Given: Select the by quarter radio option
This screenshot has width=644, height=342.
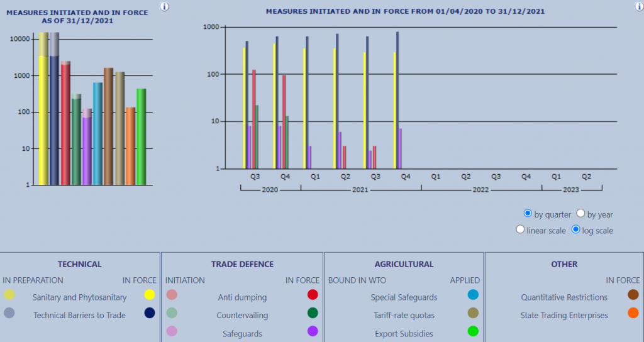Looking at the screenshot, I should tap(528, 214).
